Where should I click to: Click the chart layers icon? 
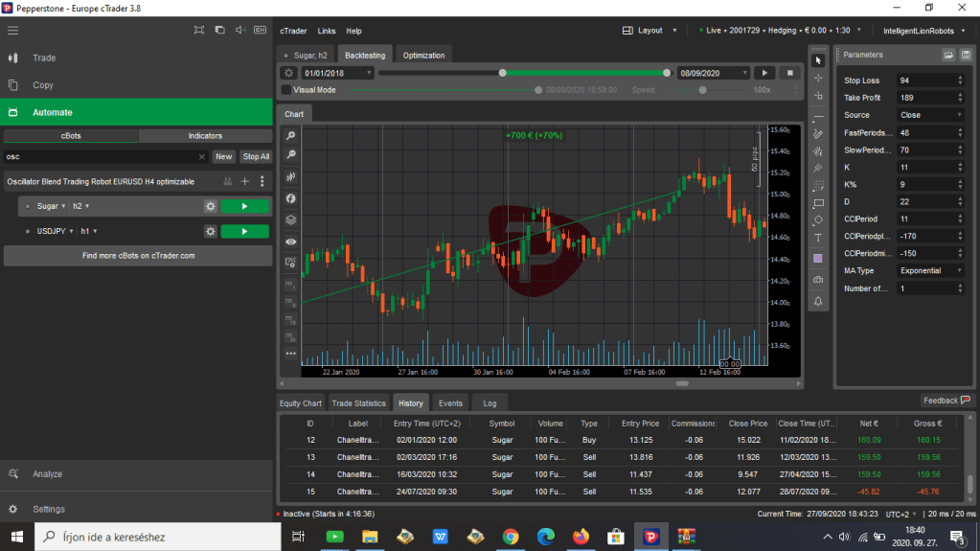pos(290,219)
